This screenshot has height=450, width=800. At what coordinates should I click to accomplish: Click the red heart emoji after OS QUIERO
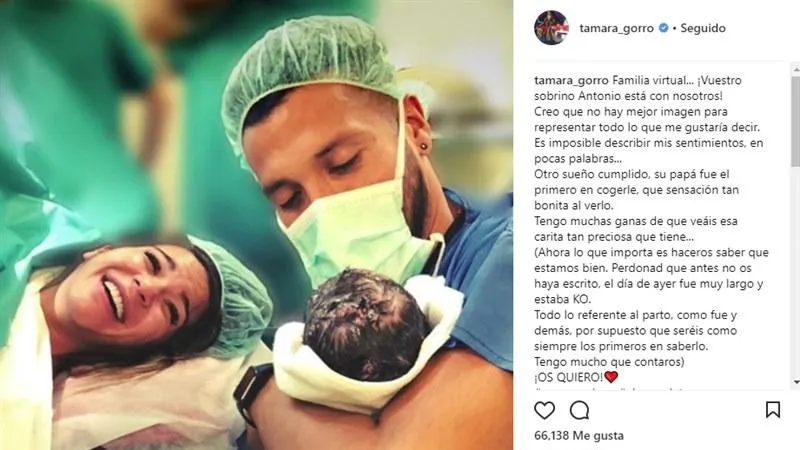(611, 377)
